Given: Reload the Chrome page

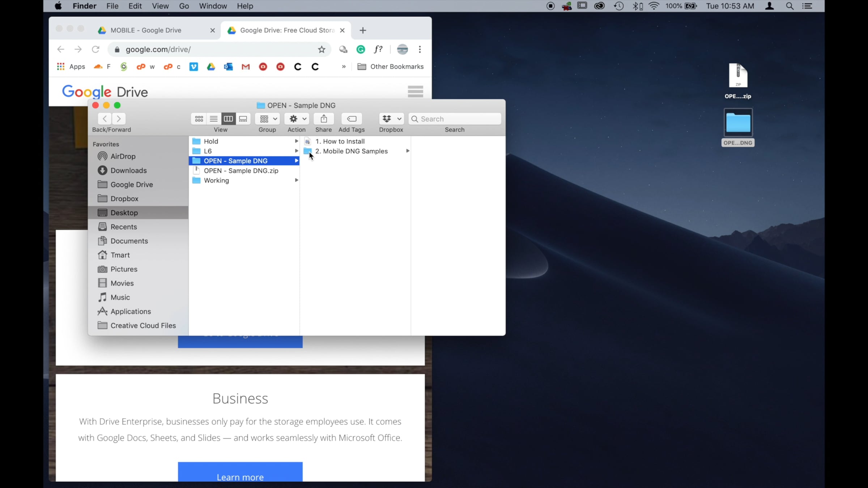Looking at the screenshot, I should (x=95, y=50).
